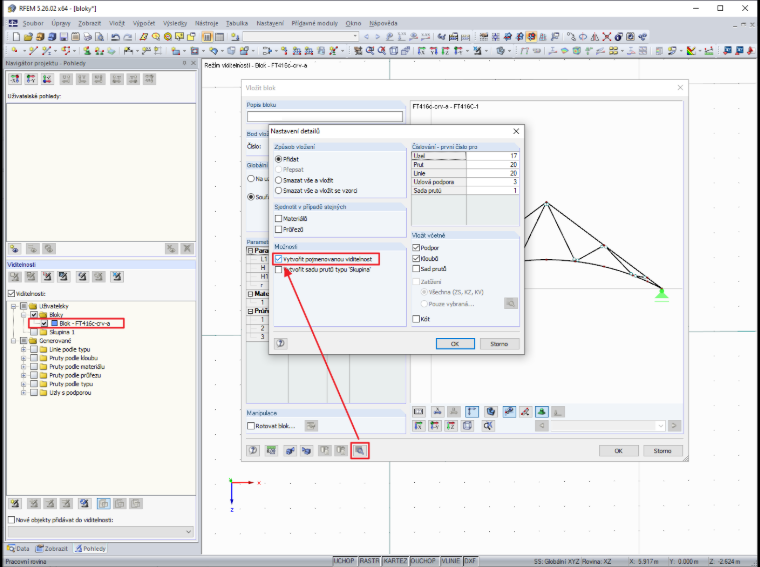760x567 pixels.
Task: Click isometric view cube icon in preview
Action: pos(468,425)
